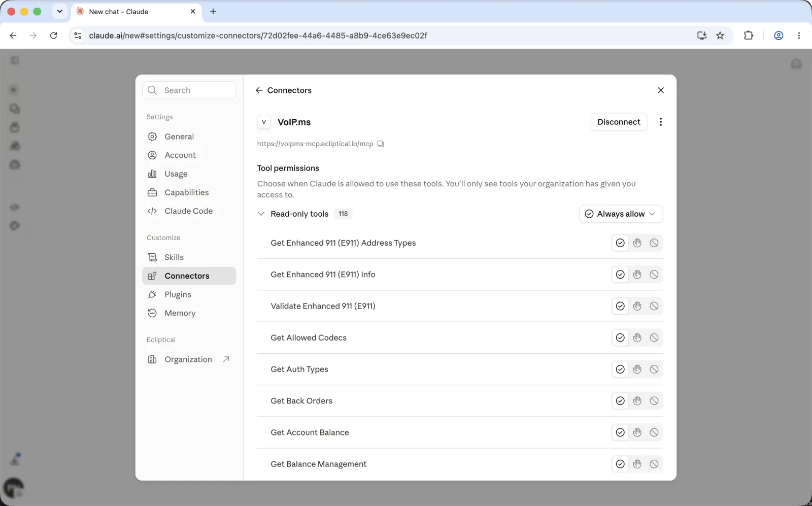The width and height of the screenshot is (812, 506).
Task: Require approval for Get Account Balance
Action: [637, 432]
